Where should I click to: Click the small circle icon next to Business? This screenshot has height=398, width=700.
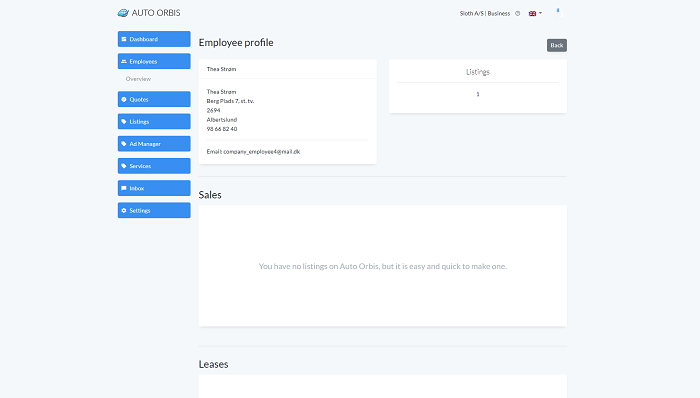click(517, 13)
